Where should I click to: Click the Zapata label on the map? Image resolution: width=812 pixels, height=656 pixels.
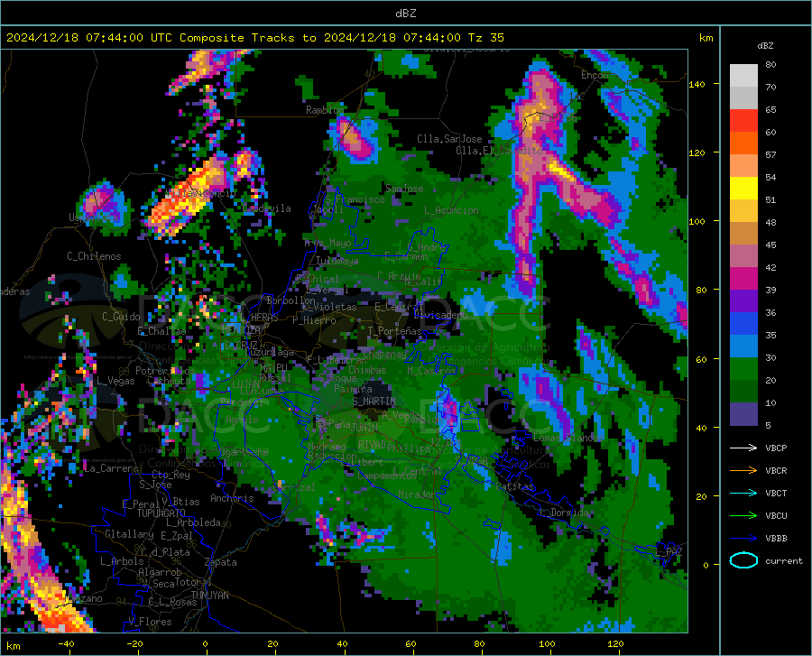click(x=221, y=562)
